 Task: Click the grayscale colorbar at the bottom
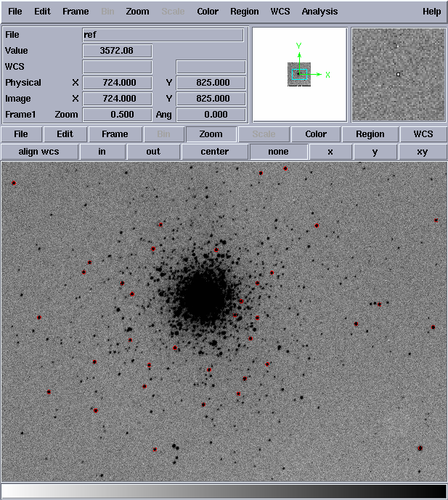click(224, 491)
